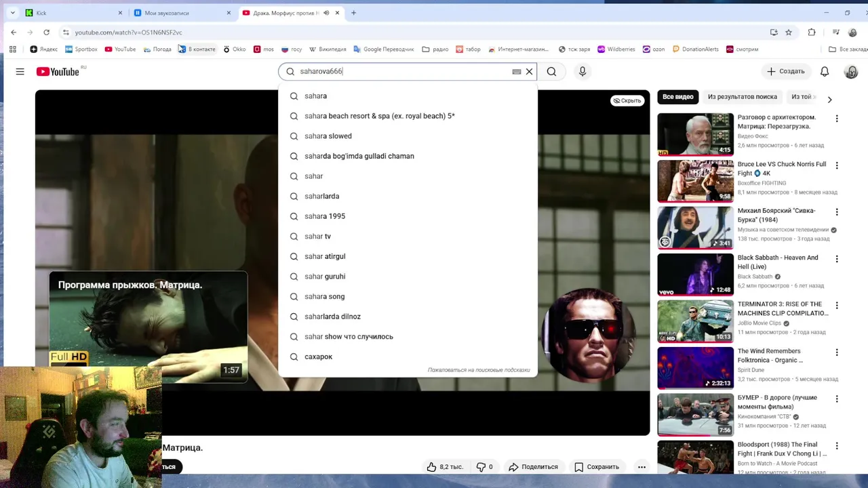Open options for Bloodsport (1988) video
Screen dimensions: 868x488
837,446
